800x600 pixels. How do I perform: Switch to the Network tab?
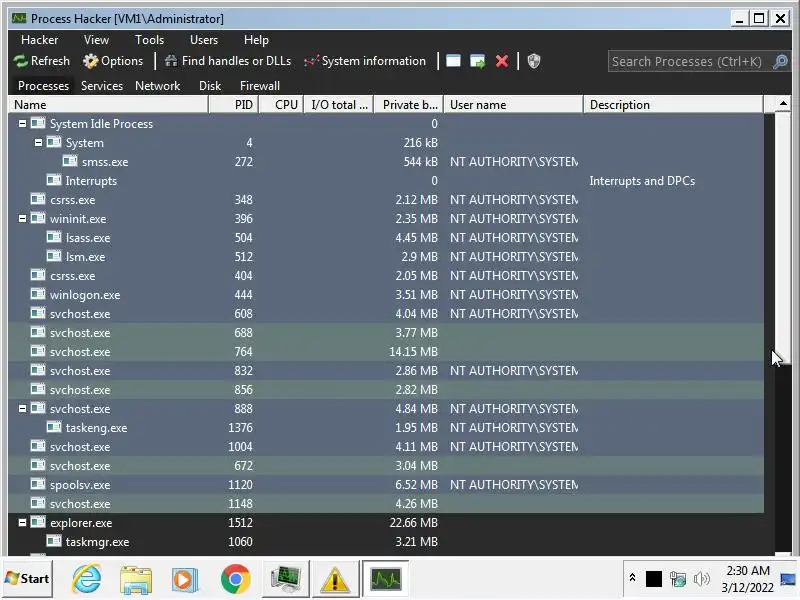(158, 86)
